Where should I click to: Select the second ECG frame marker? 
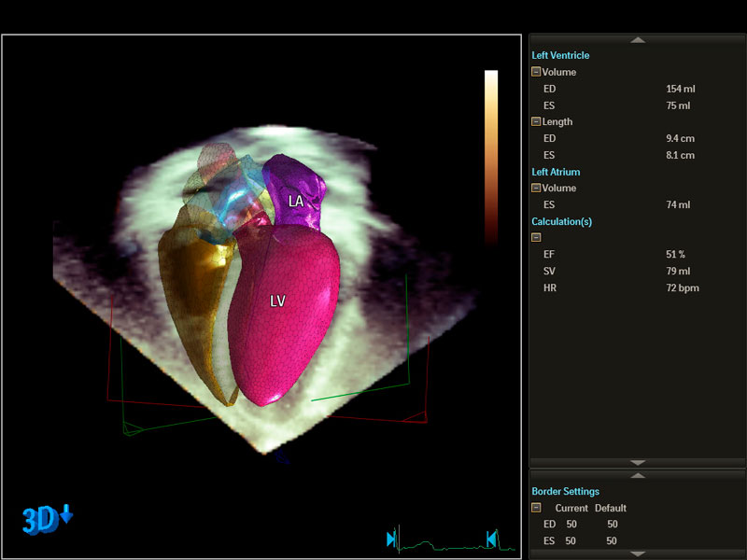pyautogui.click(x=491, y=539)
